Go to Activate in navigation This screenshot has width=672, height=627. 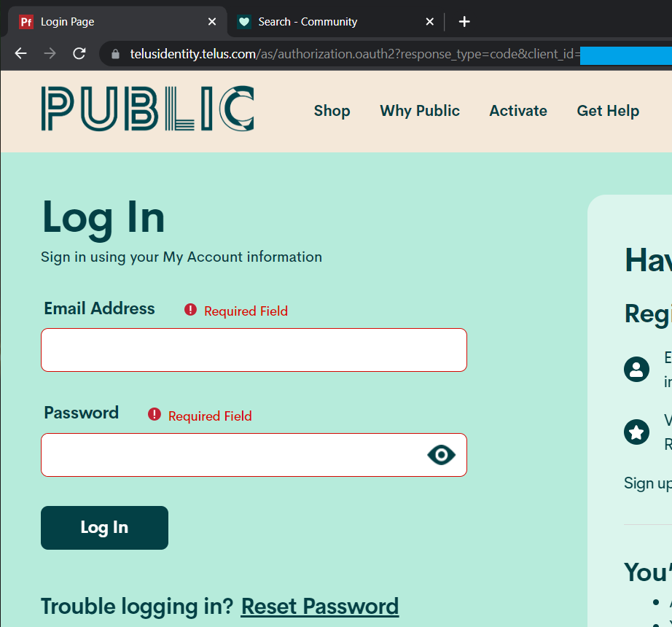[x=518, y=111]
